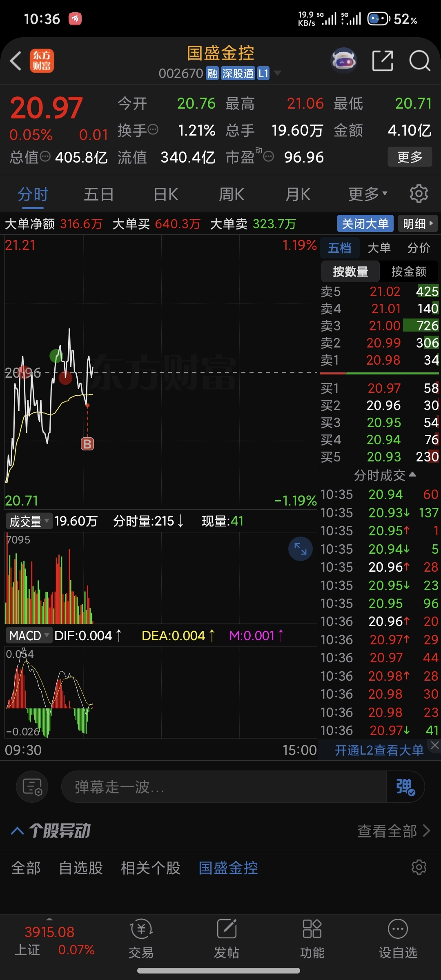Tap the 深股通 badge

pos(238,73)
